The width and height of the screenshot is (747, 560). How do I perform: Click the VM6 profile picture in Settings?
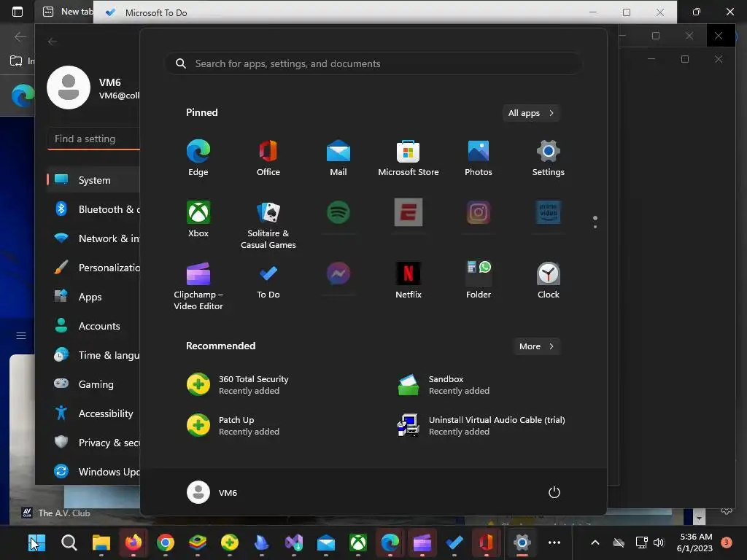(x=69, y=87)
